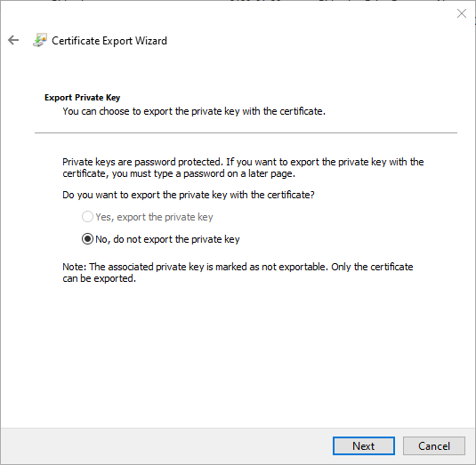Click the "Yes, export the private key" label text

154,217
